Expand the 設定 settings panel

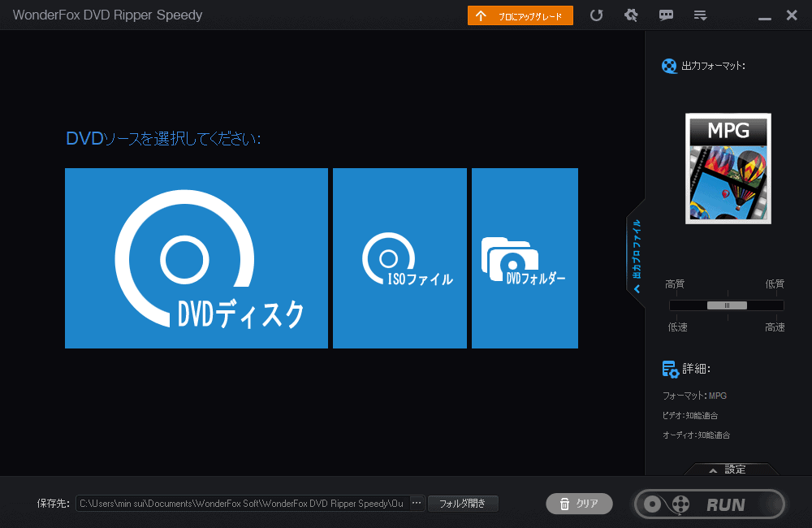[731, 469]
